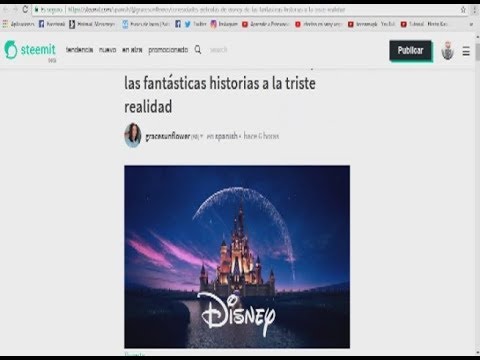Screen dimensions: 480x360
Task: Go back with the browser back arrow
Action: coord(5,10)
